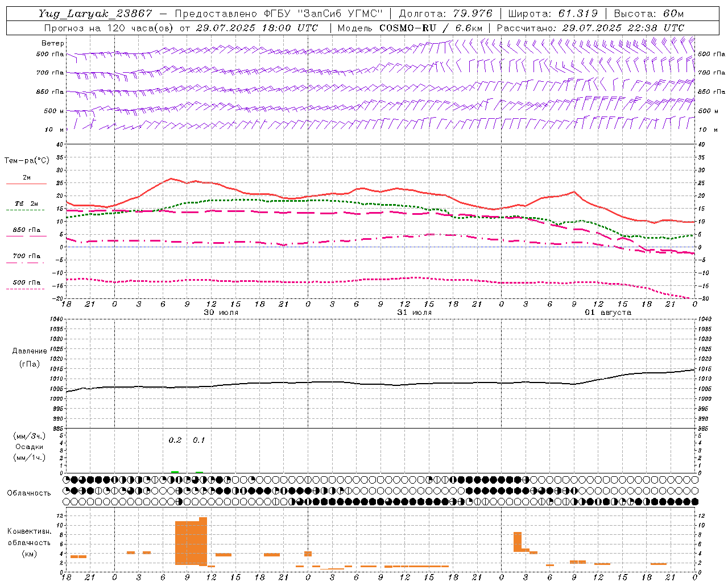Select the 10 м wind level label on the left
Image resolution: width=728 pixels, height=582 pixels.
pos(54,130)
